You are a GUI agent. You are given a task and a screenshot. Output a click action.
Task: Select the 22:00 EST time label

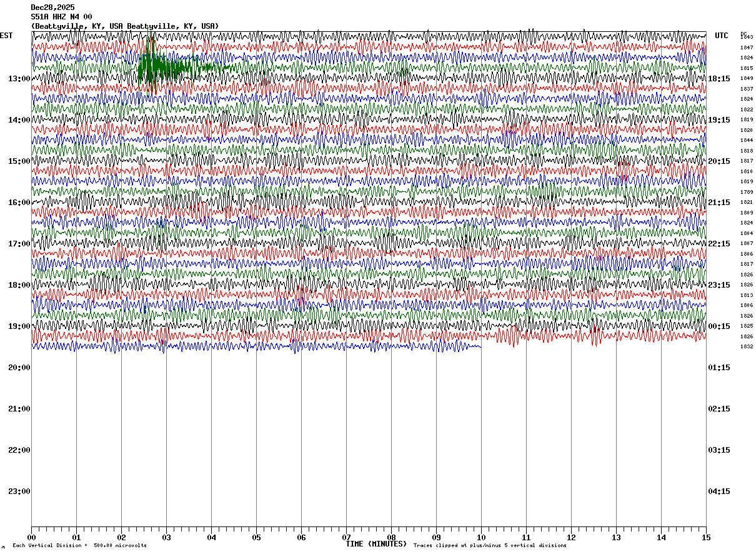point(19,450)
